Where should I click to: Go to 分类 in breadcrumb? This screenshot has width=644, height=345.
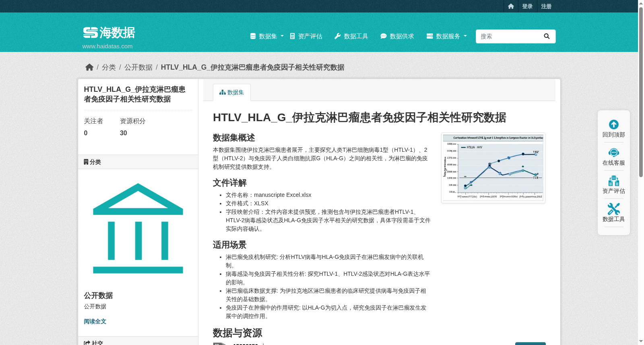point(109,67)
